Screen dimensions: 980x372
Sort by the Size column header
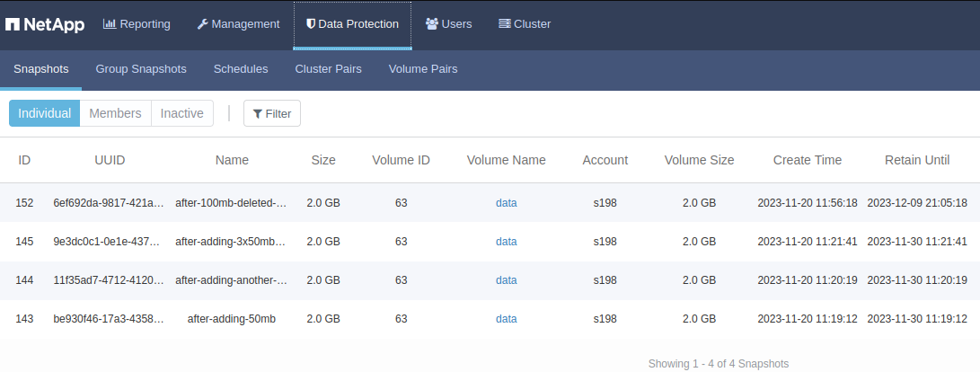[323, 160]
